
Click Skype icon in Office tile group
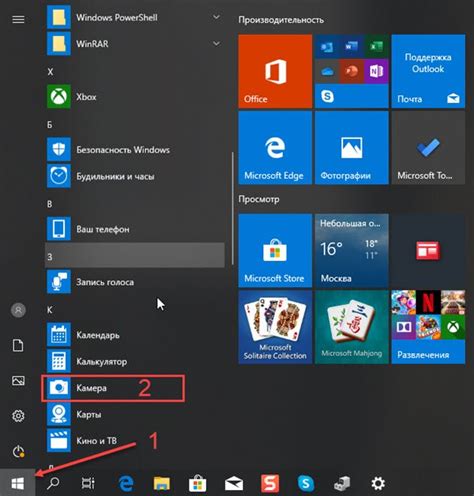(327, 96)
